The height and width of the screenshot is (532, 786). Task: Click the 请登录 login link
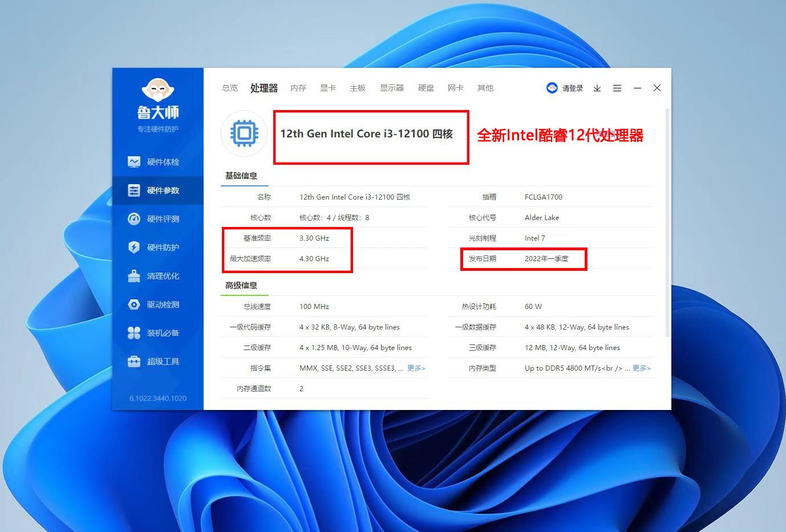(573, 88)
